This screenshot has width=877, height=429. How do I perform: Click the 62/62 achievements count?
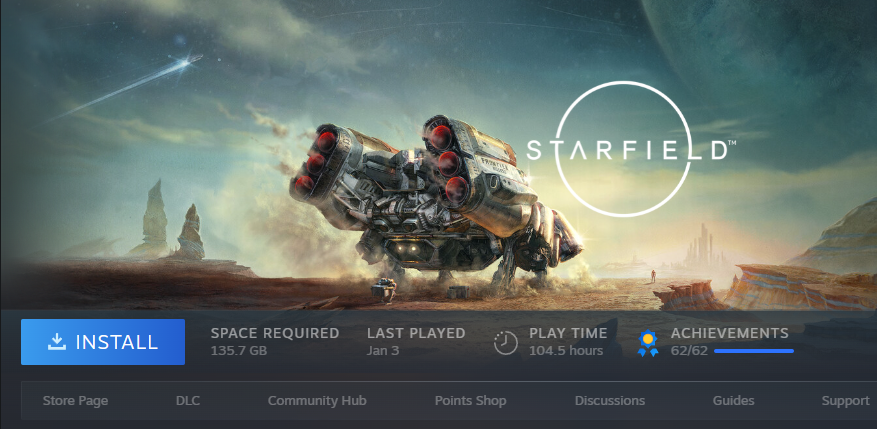point(689,351)
